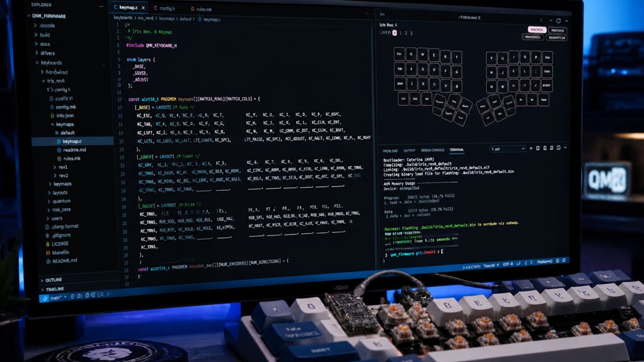This screenshot has height=362, width=644.
Task: Select layer 3 in the keyboard visualizer
Action: (411, 33)
